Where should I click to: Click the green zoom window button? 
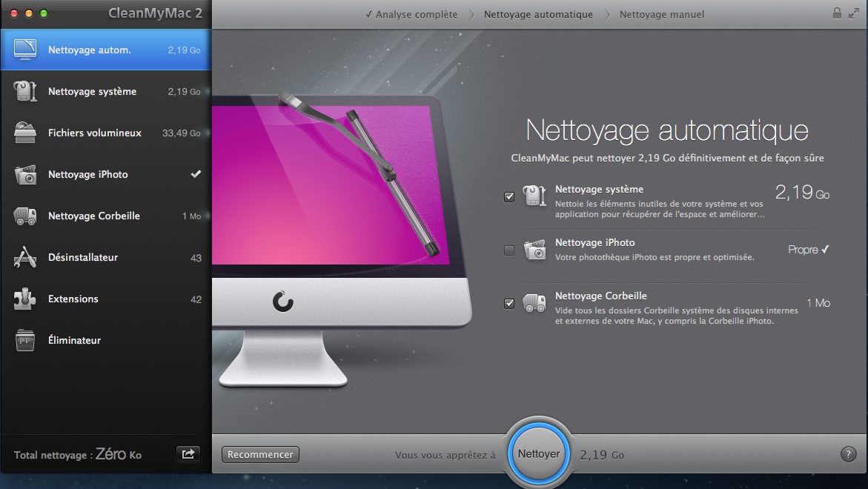pyautogui.click(x=44, y=13)
